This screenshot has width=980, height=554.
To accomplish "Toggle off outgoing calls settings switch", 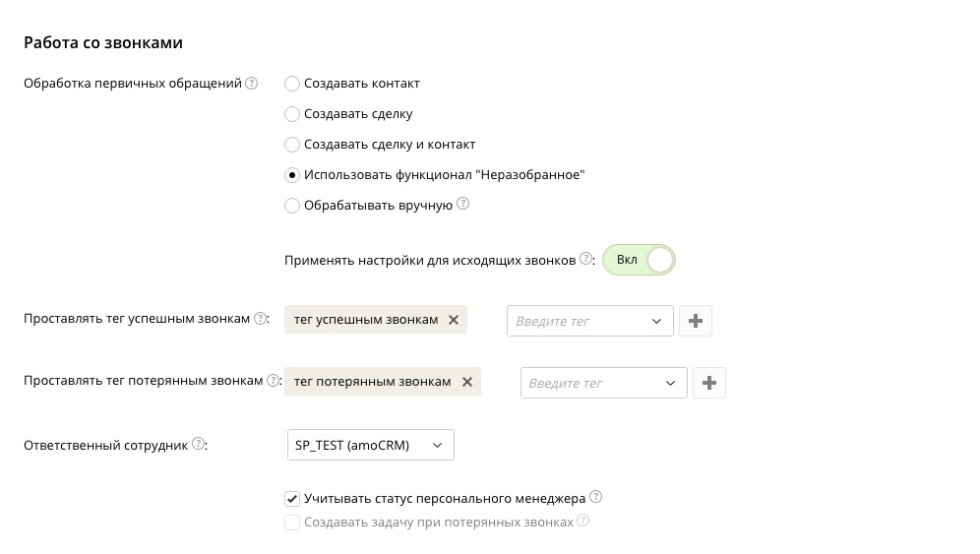I will click(639, 260).
